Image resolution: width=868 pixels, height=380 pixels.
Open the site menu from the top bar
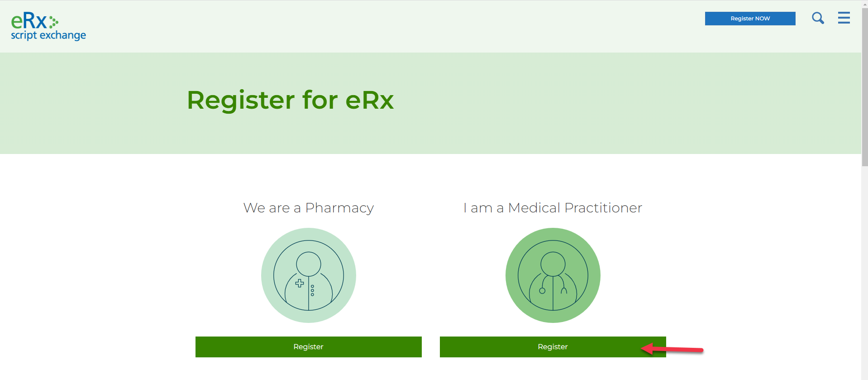[x=844, y=18]
